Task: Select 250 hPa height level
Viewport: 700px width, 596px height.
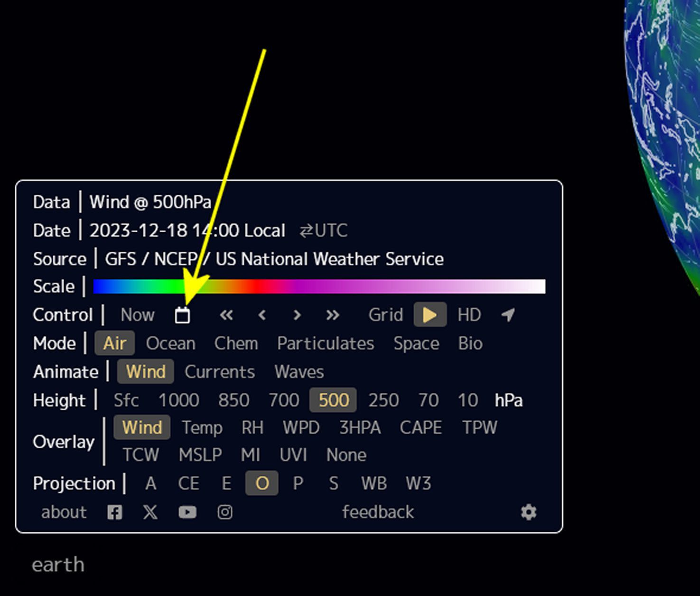Action: [383, 400]
